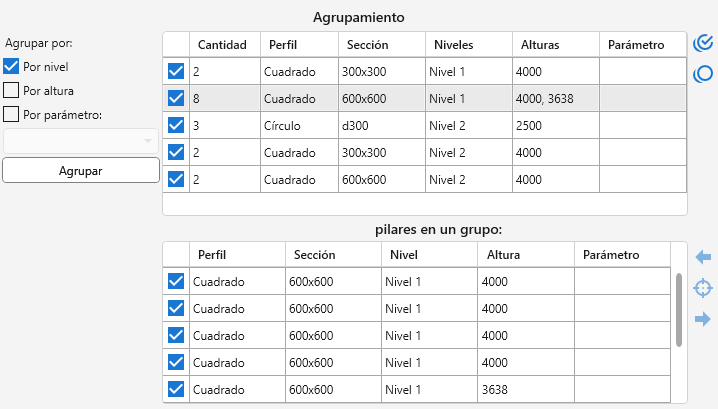Open the dropdown below Por parámetro
The image size is (718, 409).
[x=81, y=141]
